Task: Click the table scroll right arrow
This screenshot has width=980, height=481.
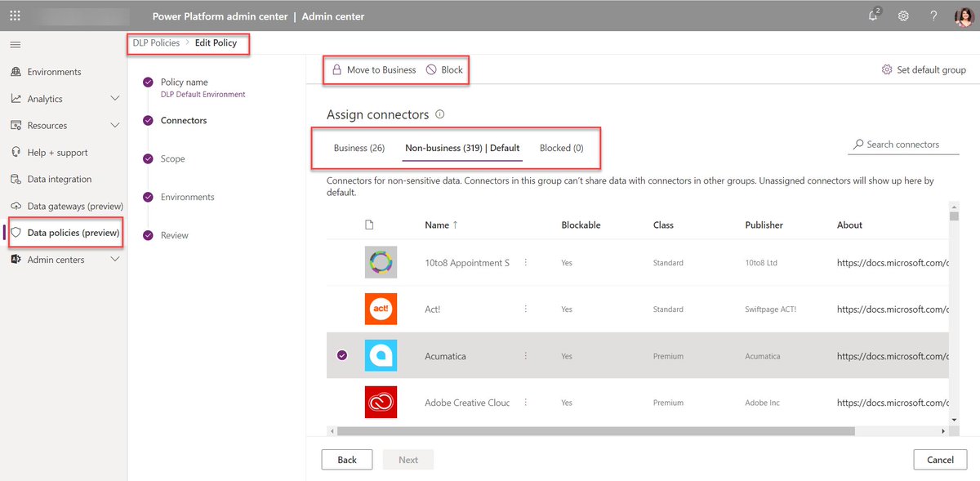Action: 944,431
